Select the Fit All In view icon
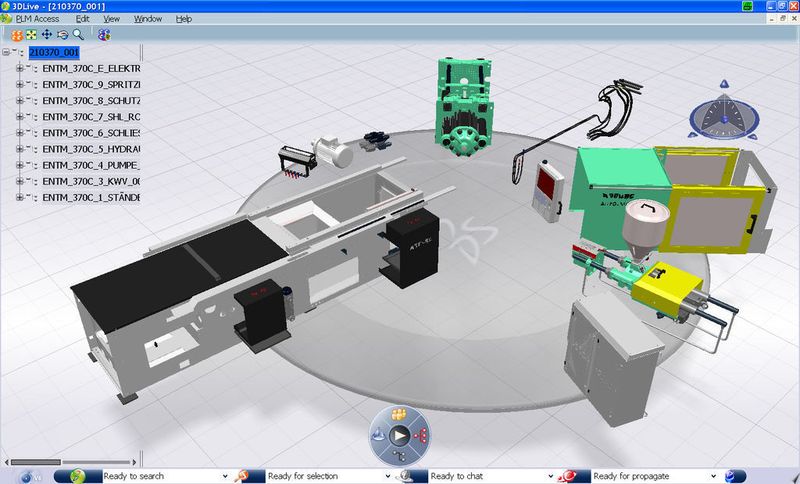 (x=32, y=35)
